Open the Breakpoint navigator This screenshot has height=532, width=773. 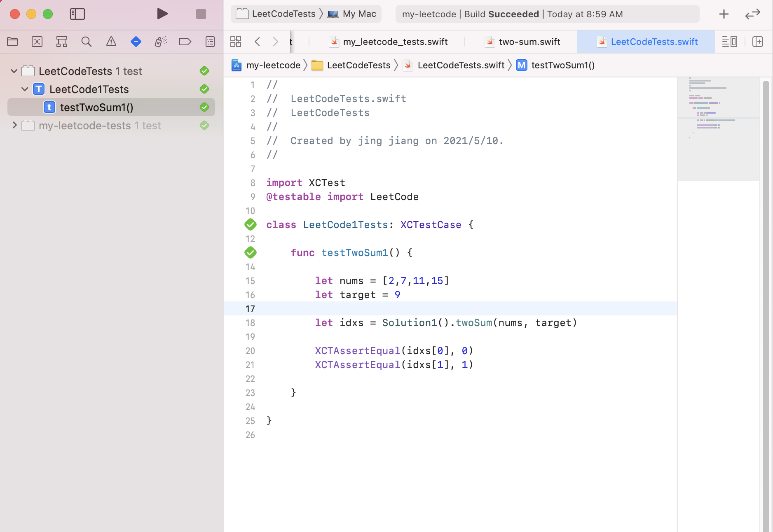click(x=185, y=42)
